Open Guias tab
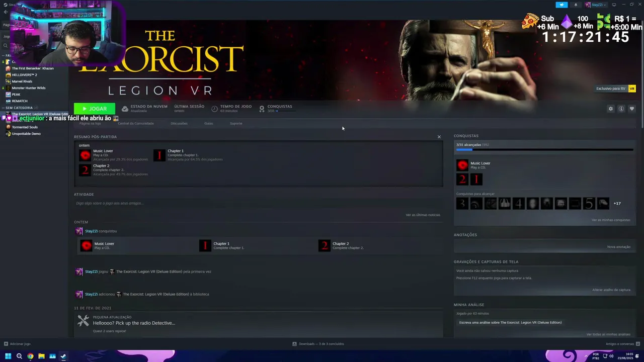Viewport: 644px width, 362px height. 208,123
